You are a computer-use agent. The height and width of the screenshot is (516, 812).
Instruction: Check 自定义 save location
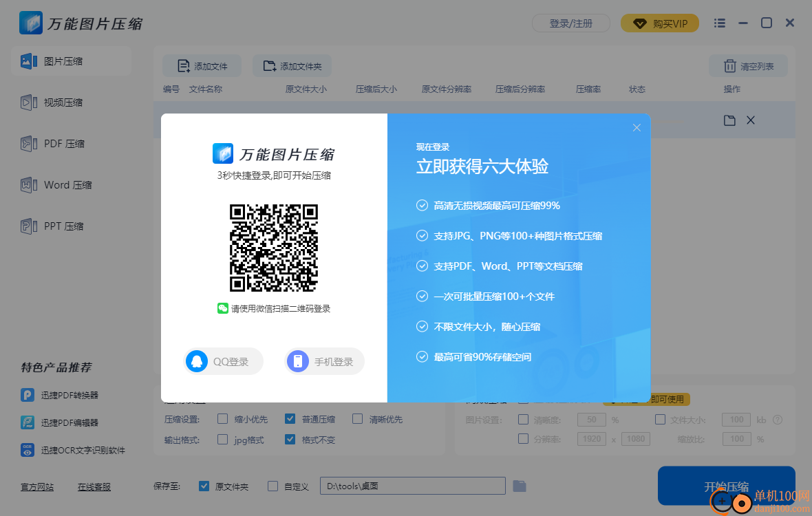(x=273, y=486)
